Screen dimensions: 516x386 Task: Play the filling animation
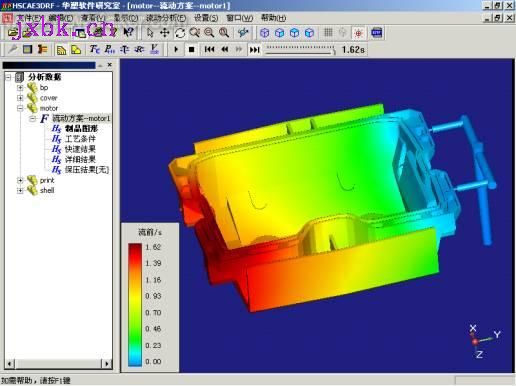pyautogui.click(x=176, y=50)
